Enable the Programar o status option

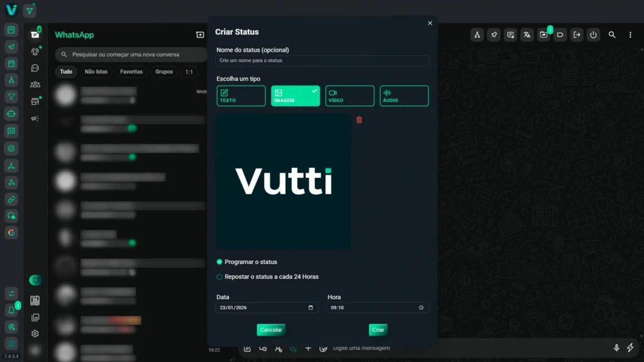219,262
